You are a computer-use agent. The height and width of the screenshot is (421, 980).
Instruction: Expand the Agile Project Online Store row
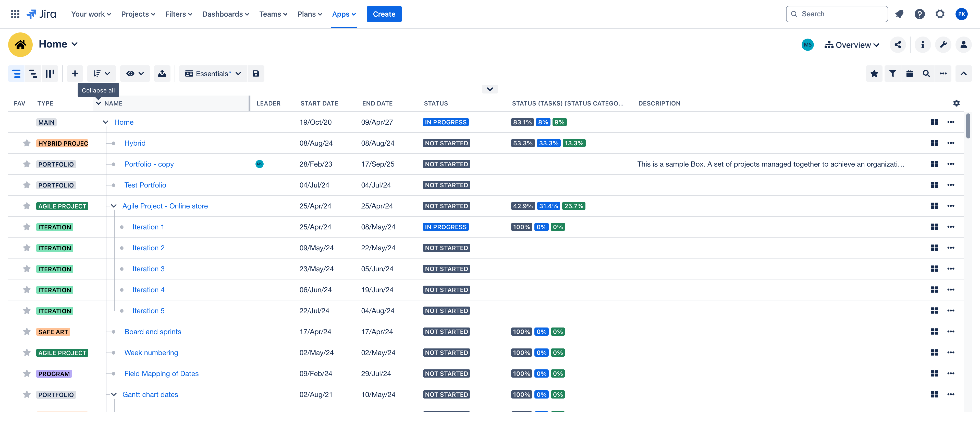pos(113,205)
